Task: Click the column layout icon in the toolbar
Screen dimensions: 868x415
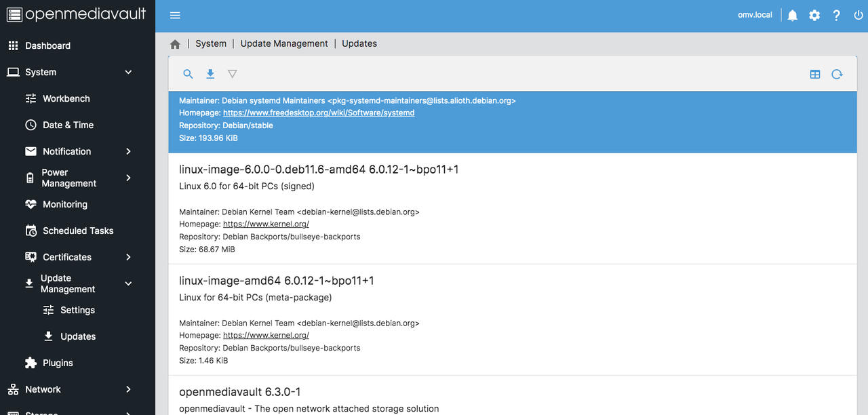Action: pyautogui.click(x=815, y=75)
